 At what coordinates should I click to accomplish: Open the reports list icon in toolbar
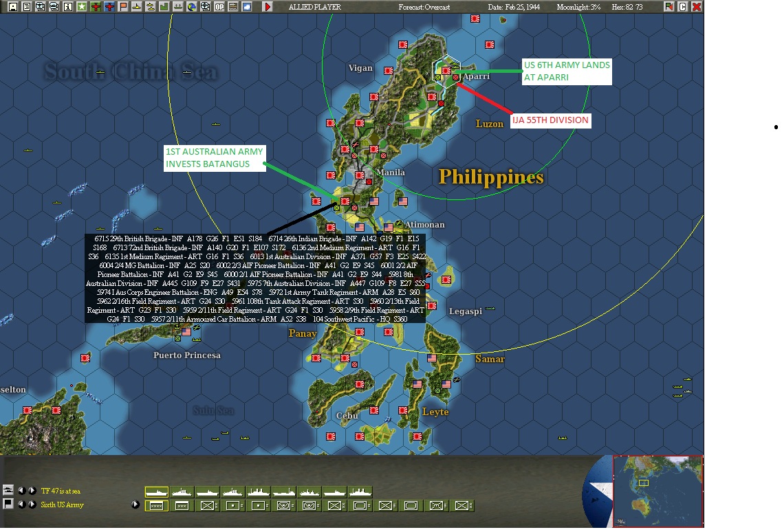pos(27,7)
